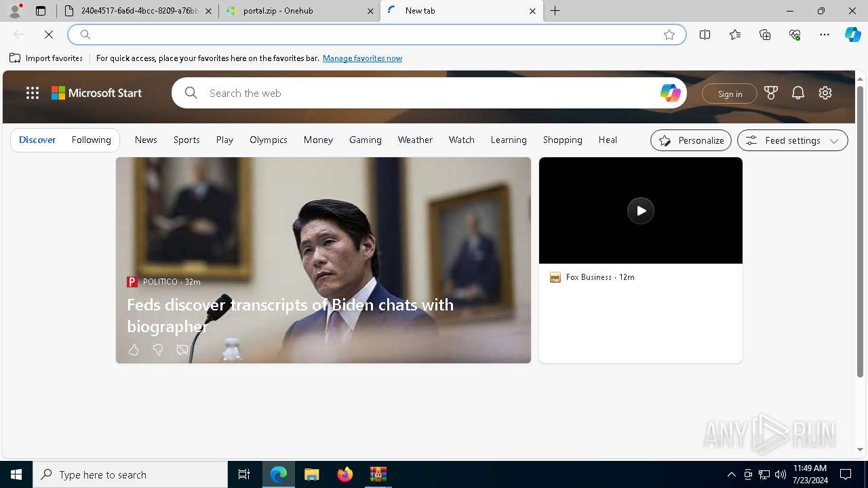Image resolution: width=868 pixels, height=488 pixels.
Task: Add this page to favorites star
Action: pos(669,35)
